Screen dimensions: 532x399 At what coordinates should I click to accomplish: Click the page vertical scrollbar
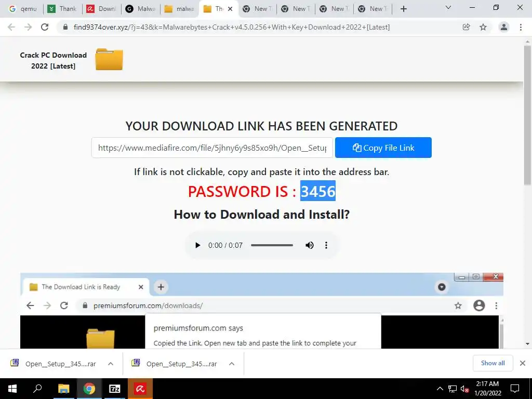click(527, 115)
